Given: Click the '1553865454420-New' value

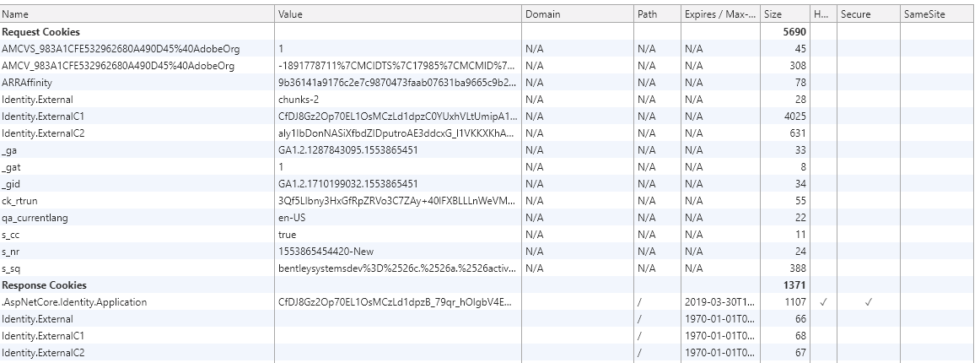Looking at the screenshot, I should (326, 251).
